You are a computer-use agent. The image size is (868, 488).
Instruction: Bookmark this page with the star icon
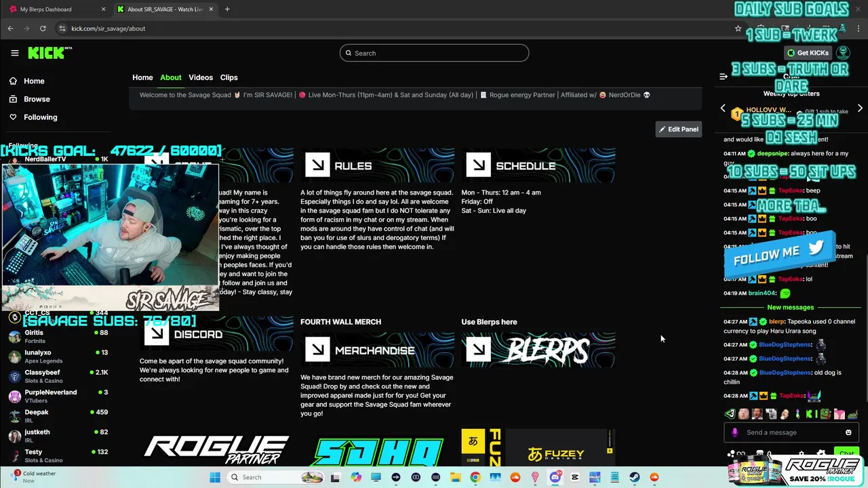(x=738, y=28)
